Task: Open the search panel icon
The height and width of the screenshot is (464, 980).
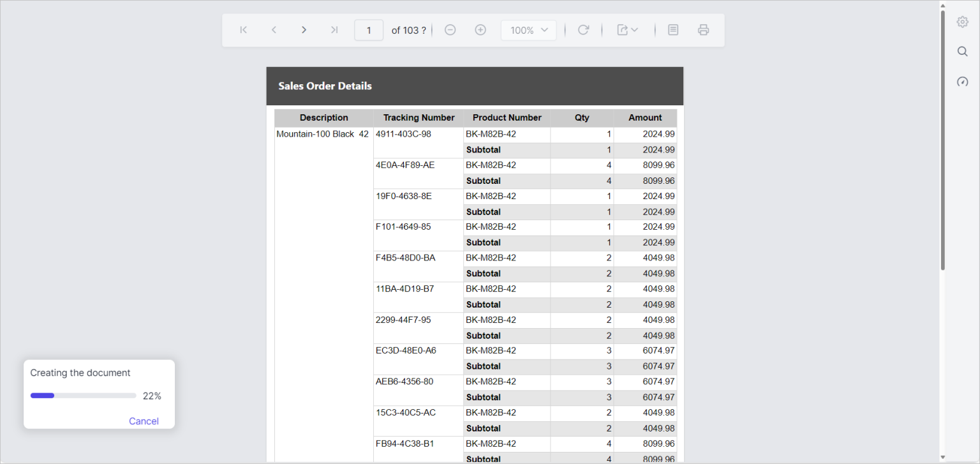Action: point(963,52)
